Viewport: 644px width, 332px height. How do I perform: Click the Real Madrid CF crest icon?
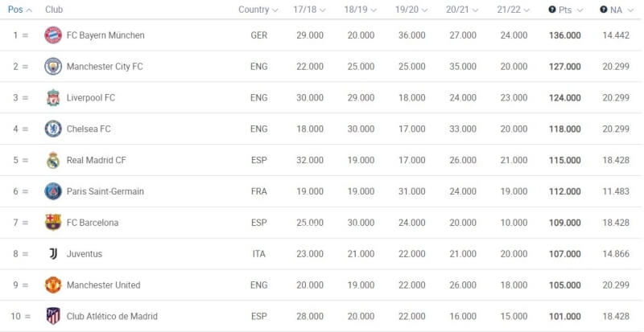point(53,160)
